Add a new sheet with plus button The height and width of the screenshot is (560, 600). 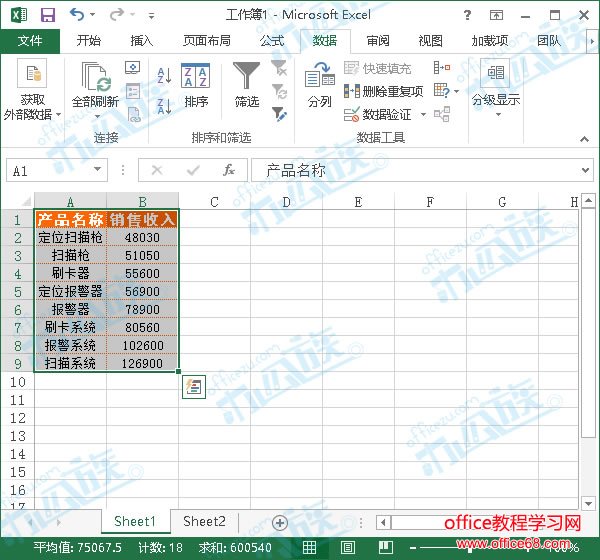point(280,522)
